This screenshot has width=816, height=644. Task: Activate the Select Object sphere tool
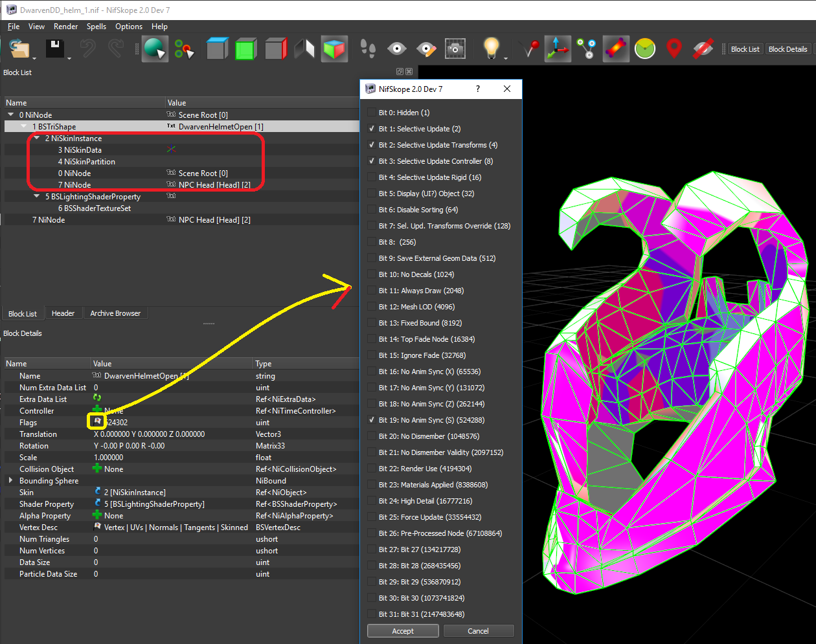pos(155,49)
